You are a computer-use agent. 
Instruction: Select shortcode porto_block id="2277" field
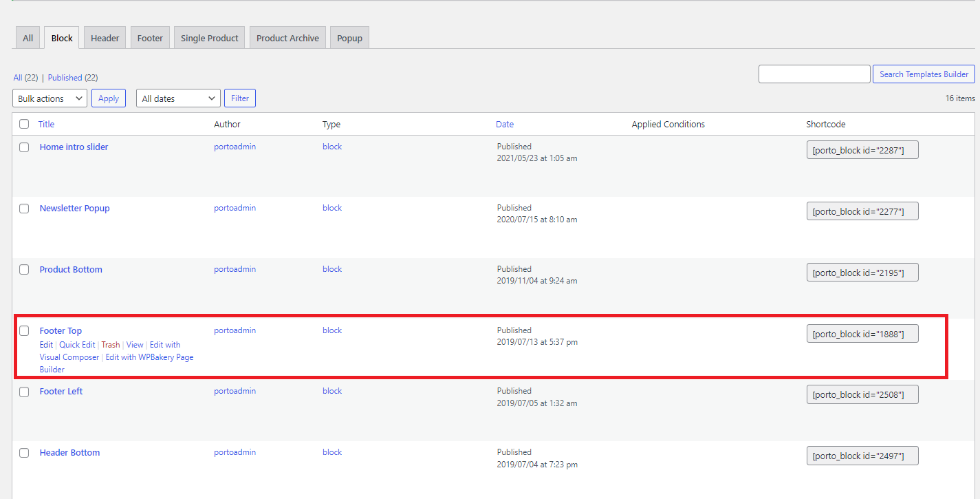[x=862, y=211]
